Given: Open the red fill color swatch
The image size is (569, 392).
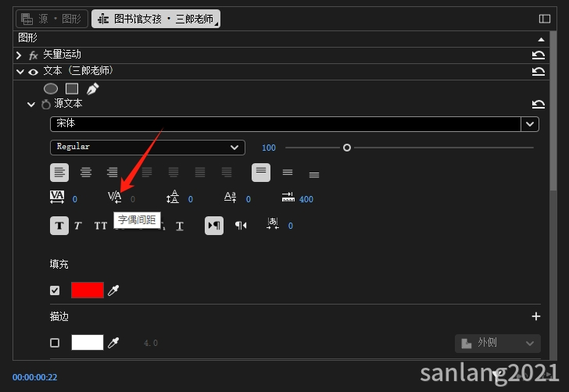Looking at the screenshot, I should click(x=88, y=290).
